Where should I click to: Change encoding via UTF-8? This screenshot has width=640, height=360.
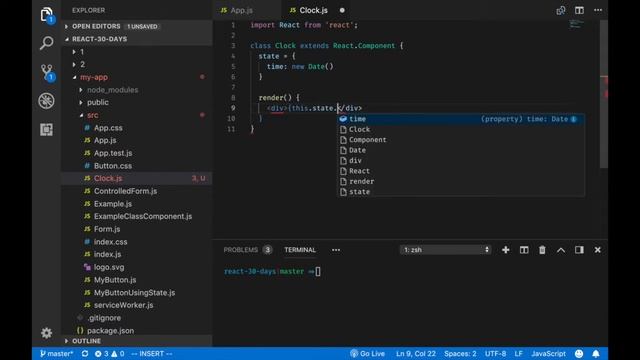(x=495, y=353)
